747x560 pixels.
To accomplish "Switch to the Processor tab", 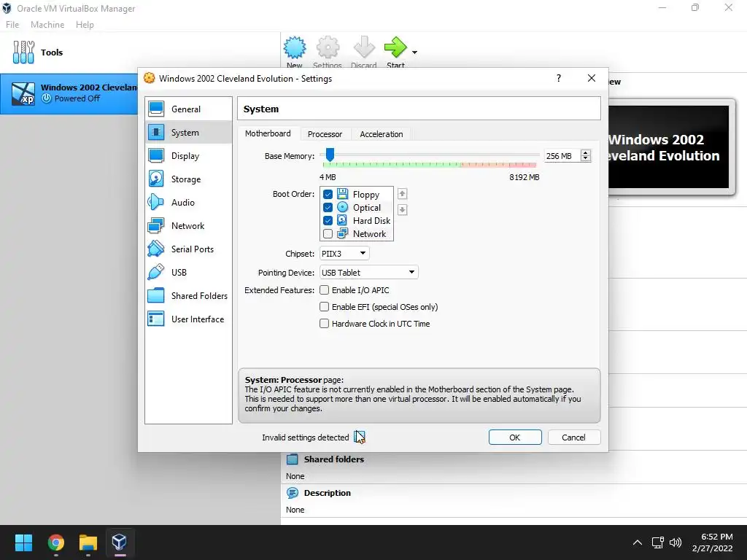I will [x=325, y=134].
